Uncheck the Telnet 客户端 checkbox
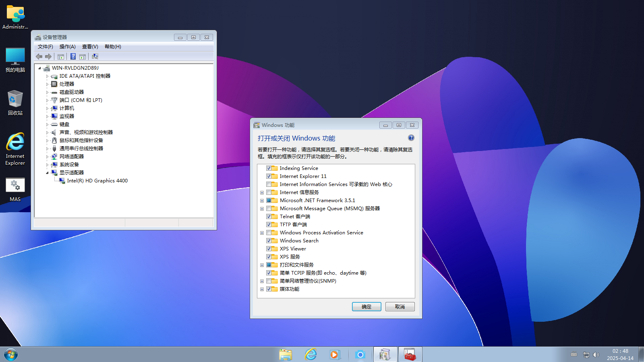 [x=269, y=217]
